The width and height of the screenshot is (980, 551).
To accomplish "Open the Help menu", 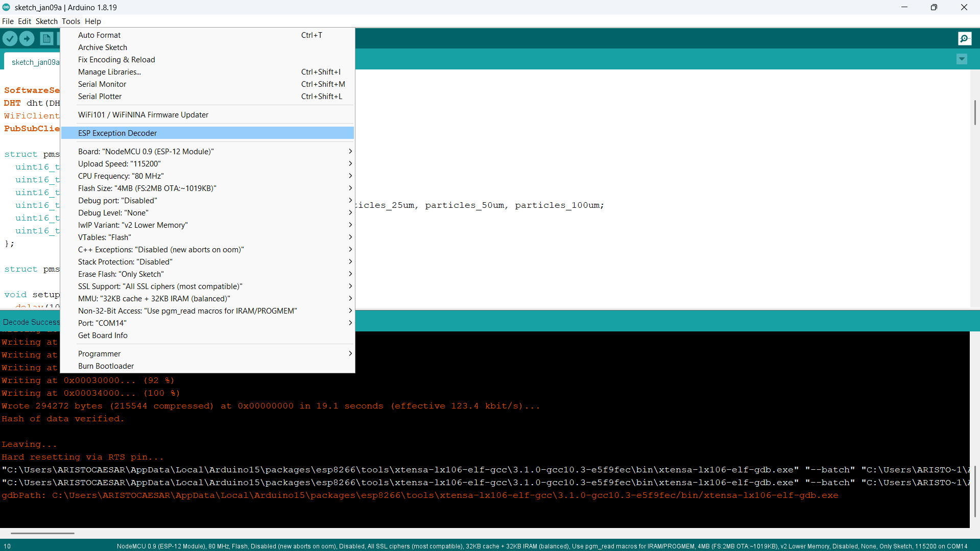I will point(92,21).
